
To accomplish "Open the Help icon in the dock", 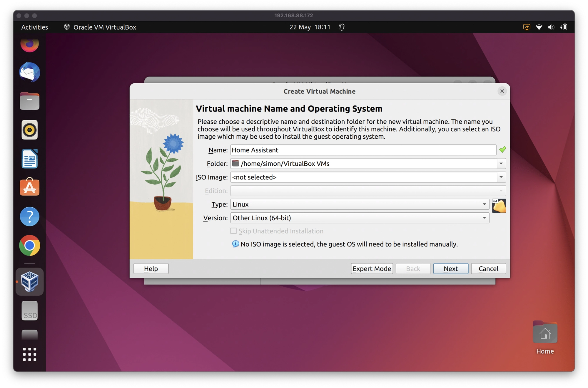I will coord(29,216).
